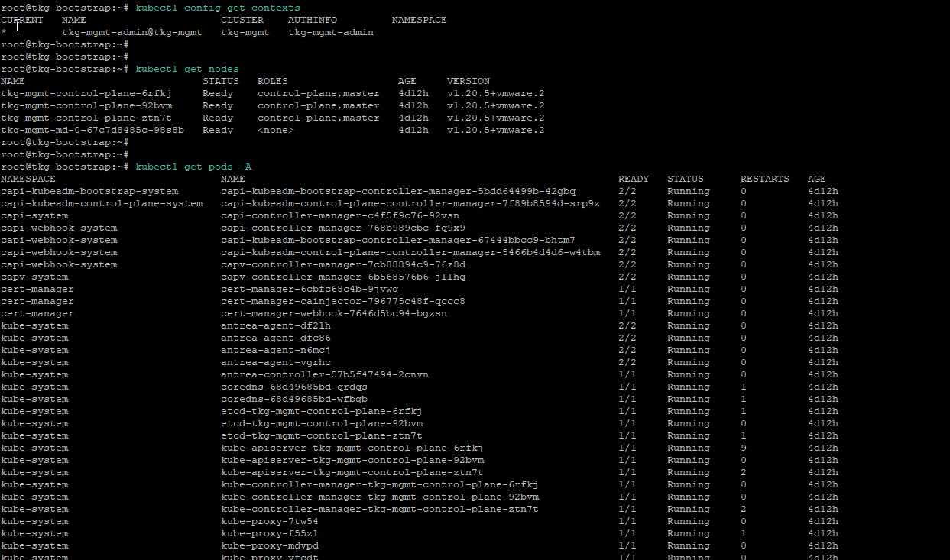Click Running status of kube-proxy-f55zl row
Screen dimensions: 950x560
(689, 533)
